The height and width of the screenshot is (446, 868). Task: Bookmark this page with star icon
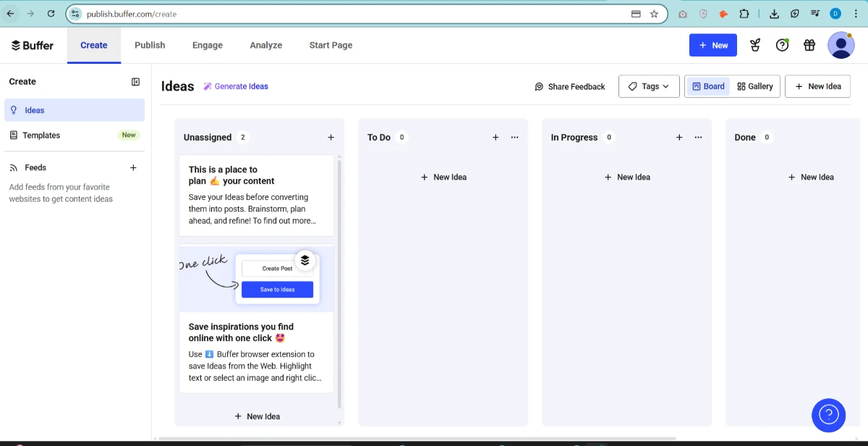(x=654, y=14)
